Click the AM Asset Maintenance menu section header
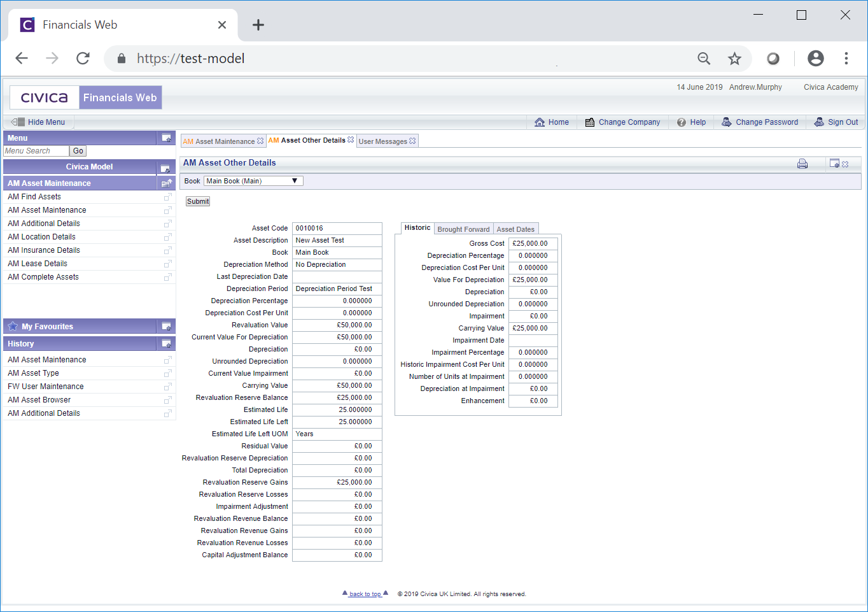868x612 pixels. click(x=80, y=183)
